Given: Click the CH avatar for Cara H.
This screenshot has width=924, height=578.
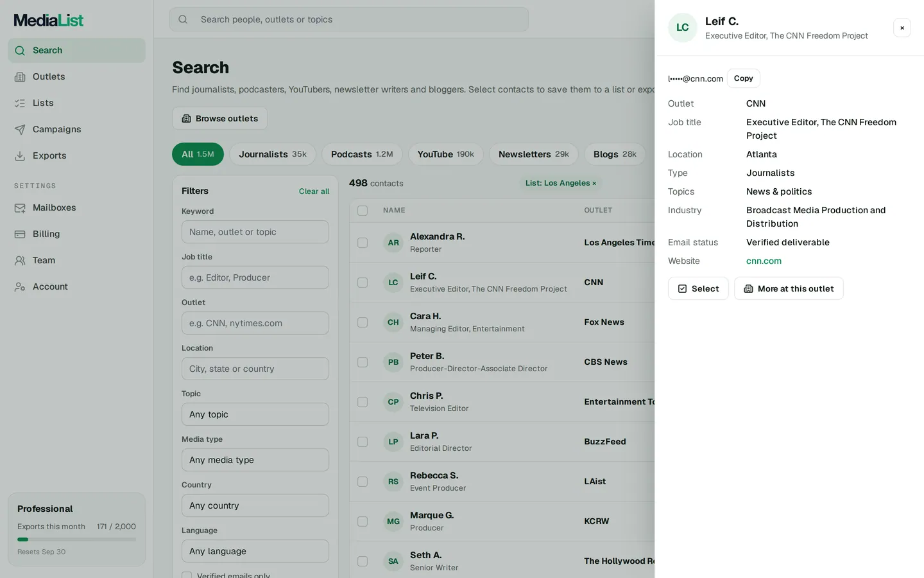Looking at the screenshot, I should pos(393,322).
